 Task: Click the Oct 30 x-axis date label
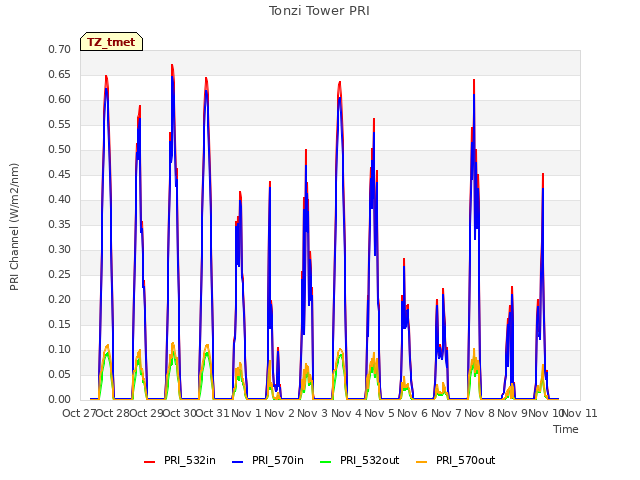click(180, 413)
